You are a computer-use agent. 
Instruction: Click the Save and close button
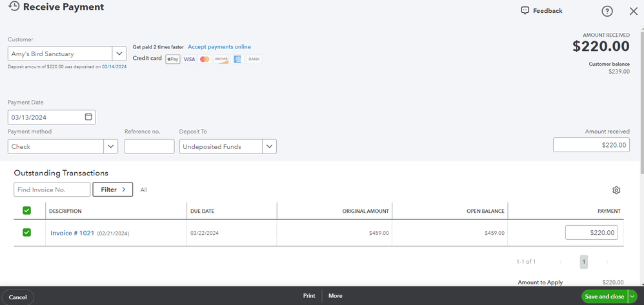tap(605, 297)
